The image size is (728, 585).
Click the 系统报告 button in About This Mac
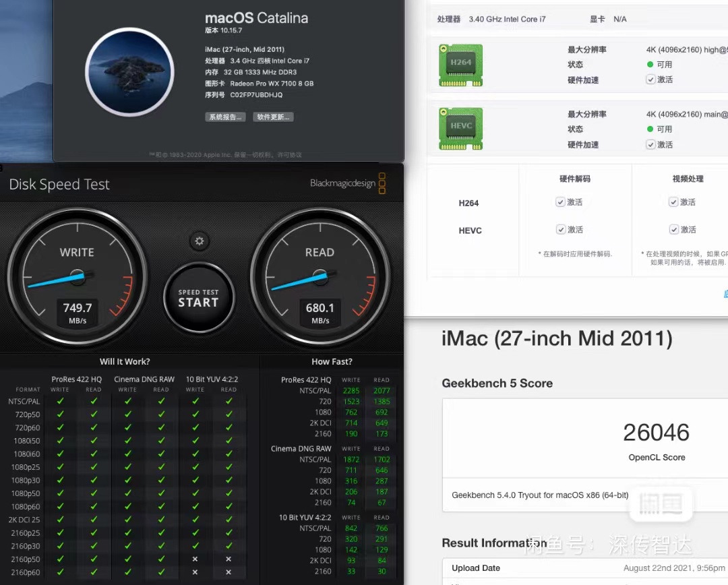click(x=225, y=117)
